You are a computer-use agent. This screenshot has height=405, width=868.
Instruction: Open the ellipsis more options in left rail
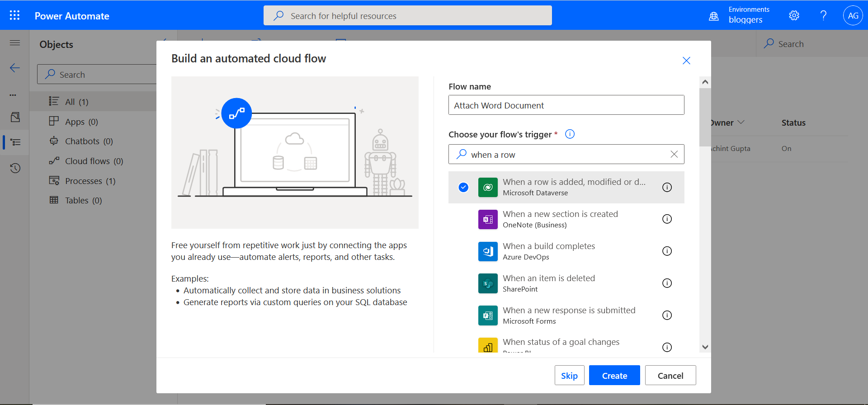point(13,95)
